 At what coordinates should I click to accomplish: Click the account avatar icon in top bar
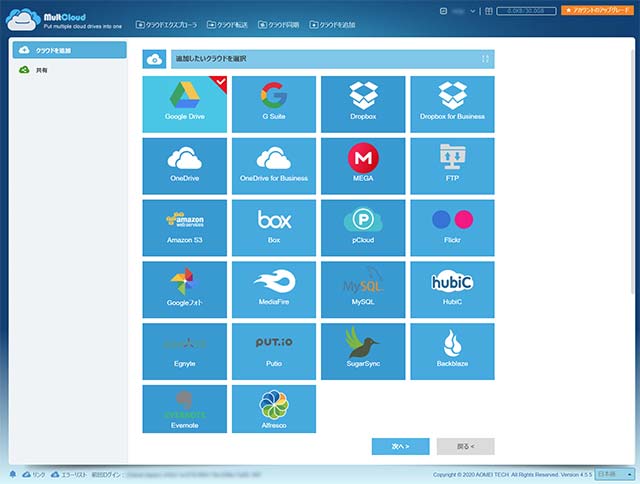443,11
